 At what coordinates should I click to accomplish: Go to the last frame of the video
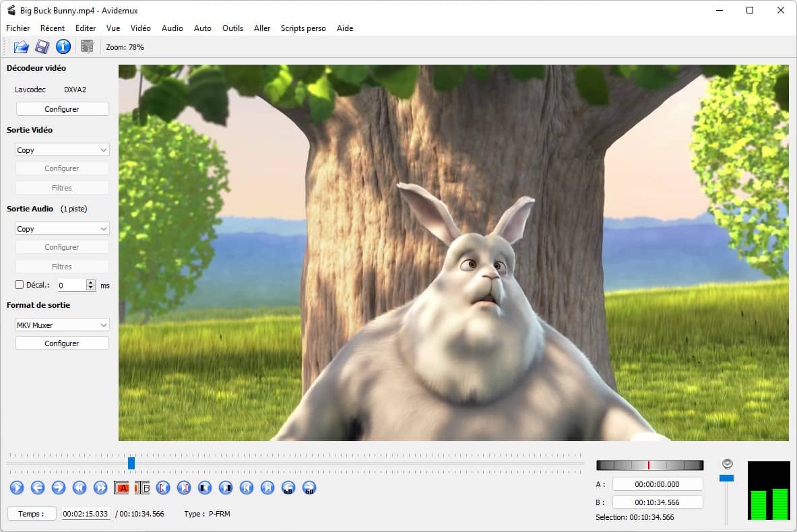pos(267,488)
